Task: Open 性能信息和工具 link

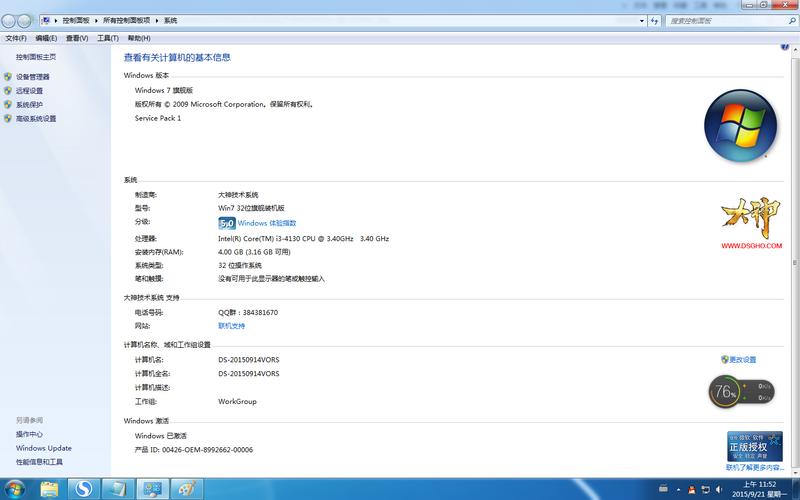Action: point(39,462)
